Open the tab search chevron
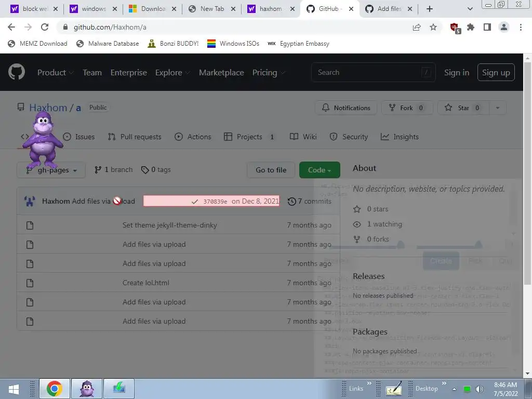532x399 pixels. (470, 9)
